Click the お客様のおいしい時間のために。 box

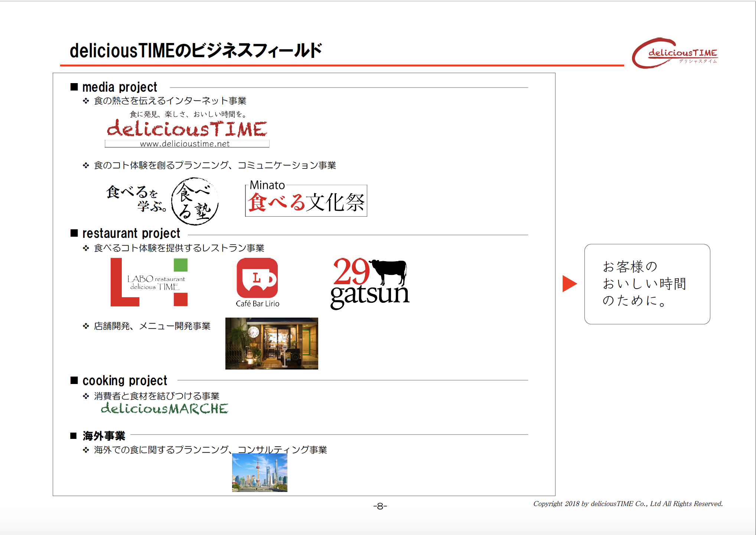pos(647,284)
